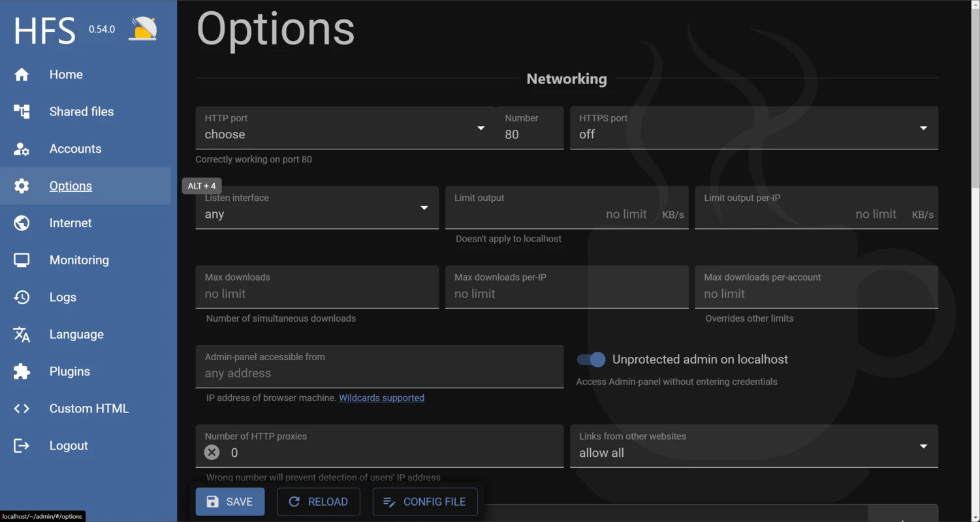Viewport: 980px width, 522px height.
Task: Expand Links from other websites dropdown
Action: click(754, 446)
